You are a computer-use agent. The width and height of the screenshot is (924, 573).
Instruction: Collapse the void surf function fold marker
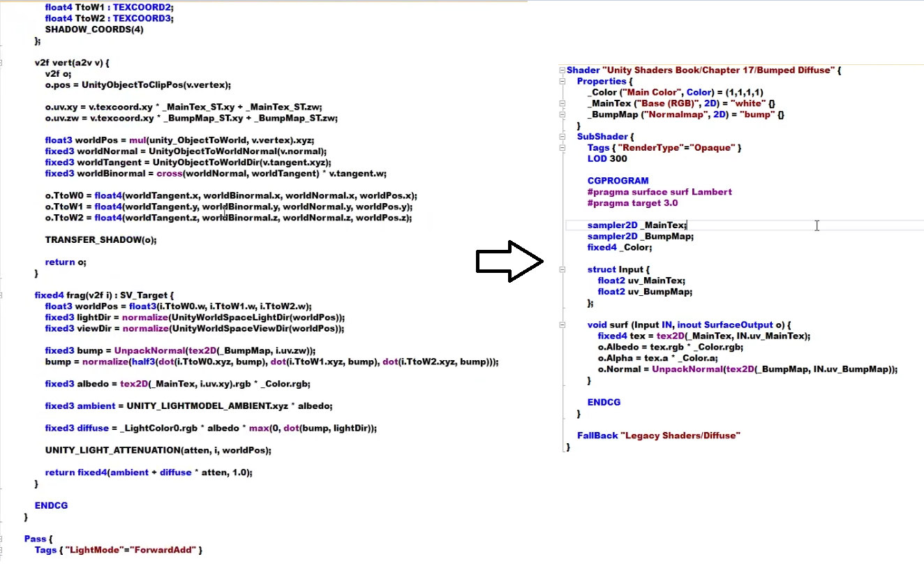point(562,325)
